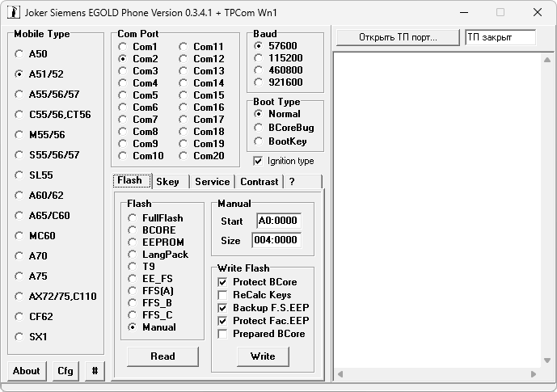557x392 pixels.
Task: Select the M55/56 mobile type
Action: 40,135
